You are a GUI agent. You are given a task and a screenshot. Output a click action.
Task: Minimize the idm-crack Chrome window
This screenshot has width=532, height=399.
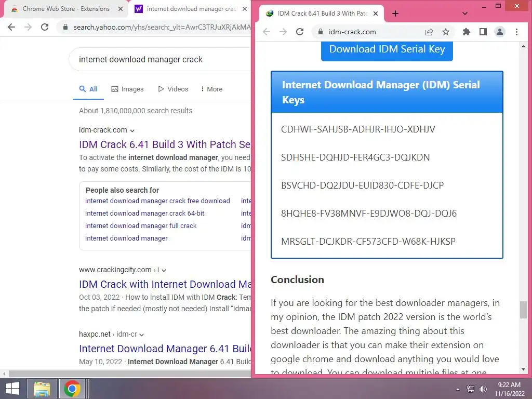(x=484, y=6)
